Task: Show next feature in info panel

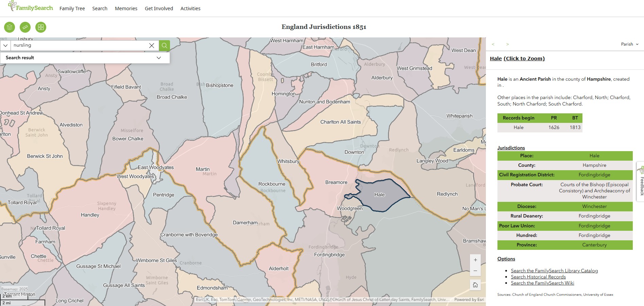Action: [507, 44]
